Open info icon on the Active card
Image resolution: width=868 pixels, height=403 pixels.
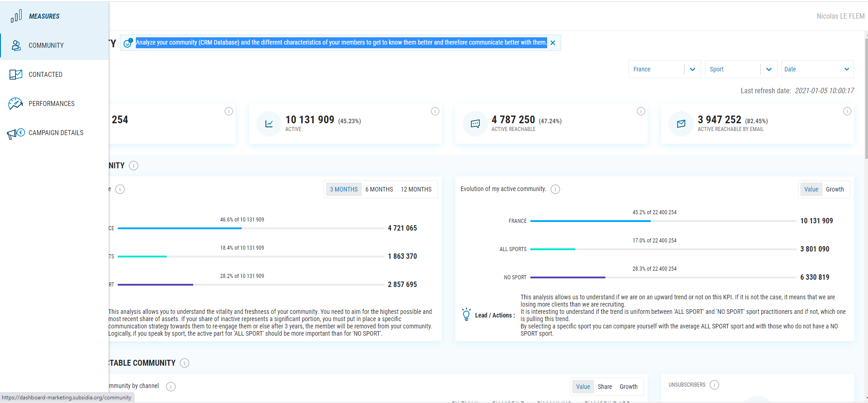click(x=435, y=111)
